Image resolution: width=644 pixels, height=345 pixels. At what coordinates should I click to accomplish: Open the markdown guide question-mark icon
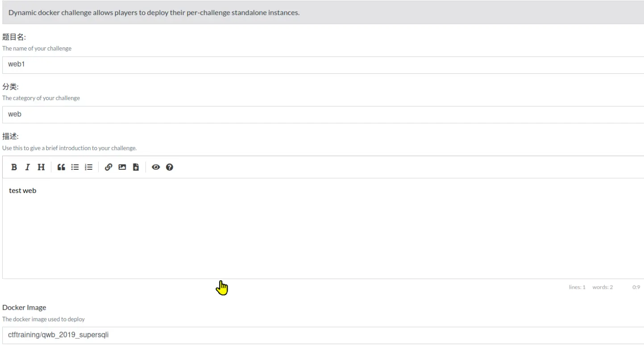(x=170, y=167)
